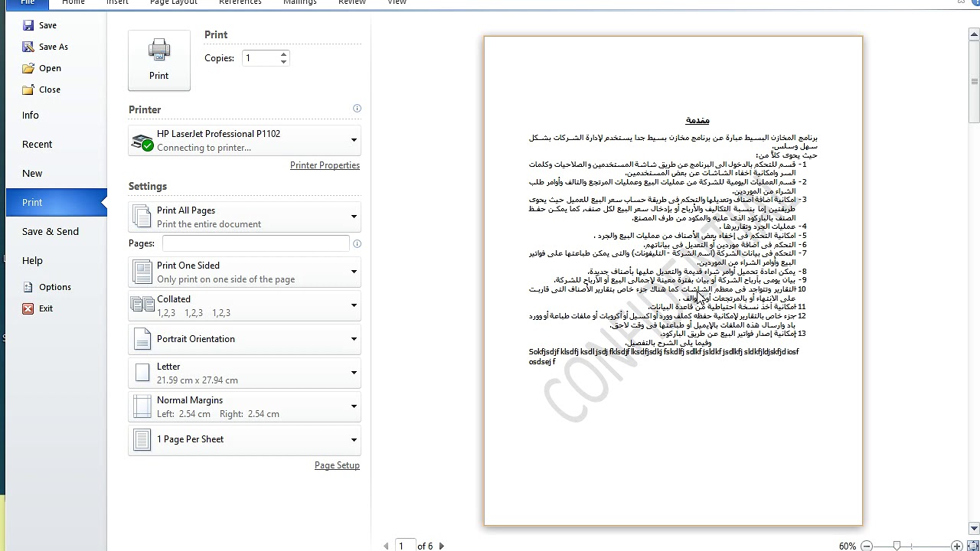Adjust the zoom slider handle
Viewport: 980px width, 551px height.
[897, 546]
